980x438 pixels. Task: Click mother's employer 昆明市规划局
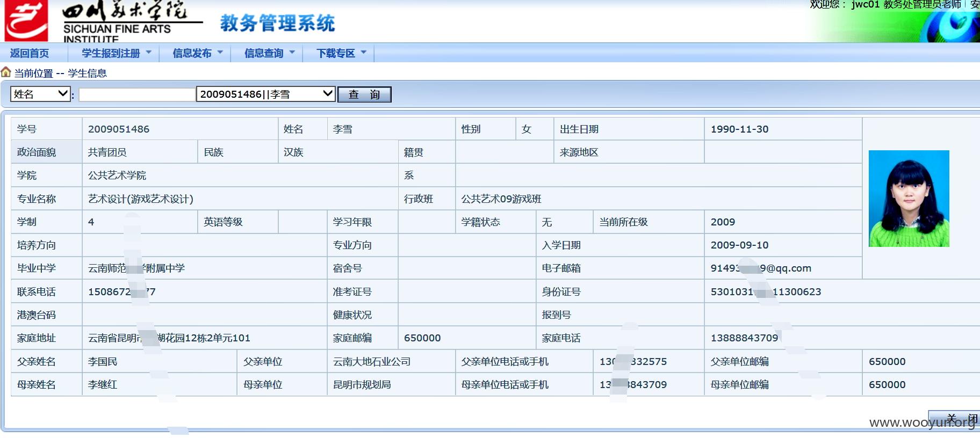[362, 385]
